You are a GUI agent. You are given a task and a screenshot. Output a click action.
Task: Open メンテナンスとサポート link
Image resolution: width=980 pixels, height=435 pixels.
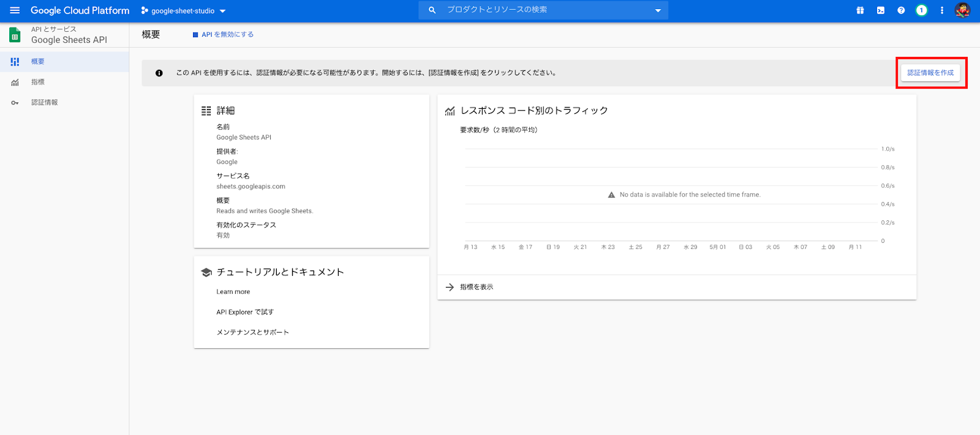(252, 332)
